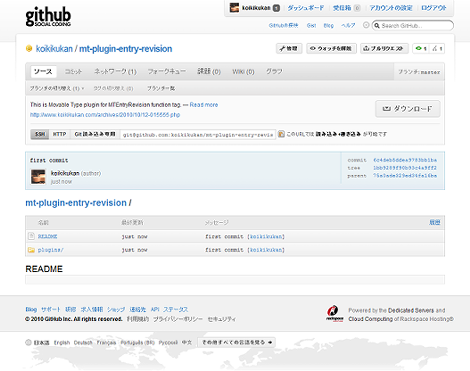470x371 pixels.
Task: View the notification count badge beside koikikukan
Action: (276, 8)
